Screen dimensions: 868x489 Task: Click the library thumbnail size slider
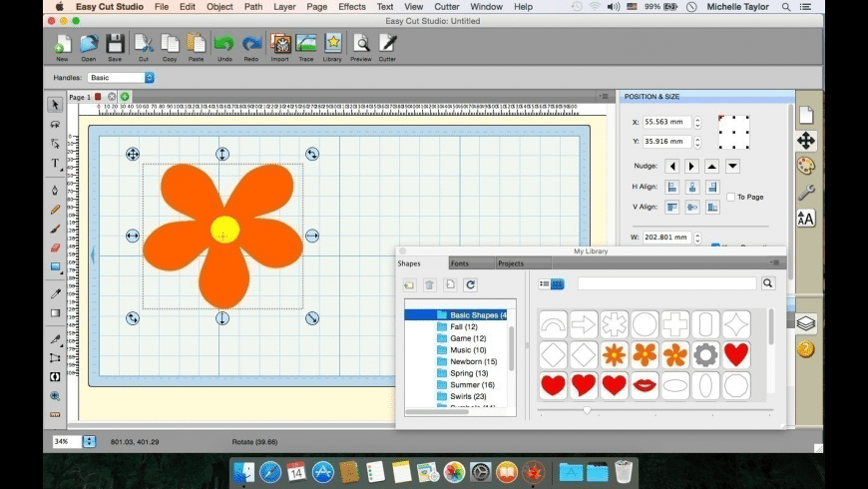pos(587,410)
